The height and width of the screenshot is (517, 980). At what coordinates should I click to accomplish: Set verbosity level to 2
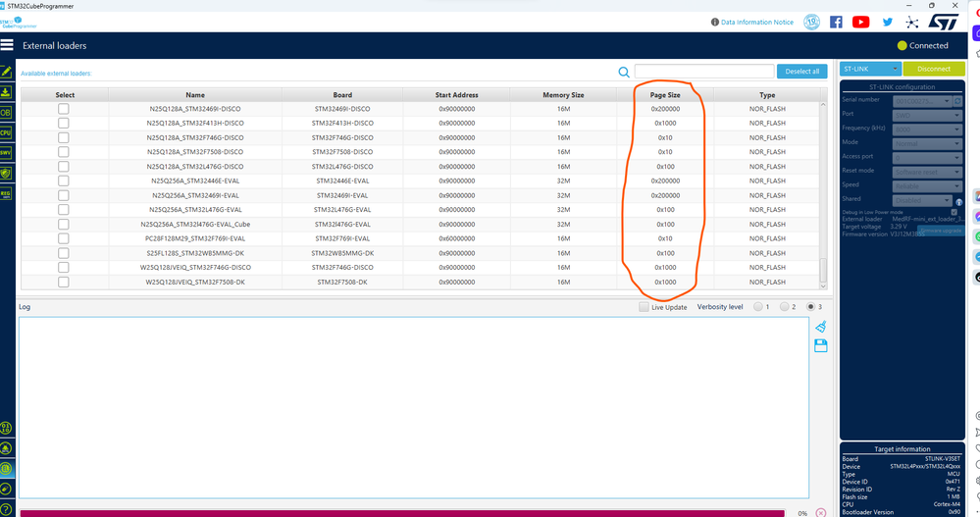785,307
